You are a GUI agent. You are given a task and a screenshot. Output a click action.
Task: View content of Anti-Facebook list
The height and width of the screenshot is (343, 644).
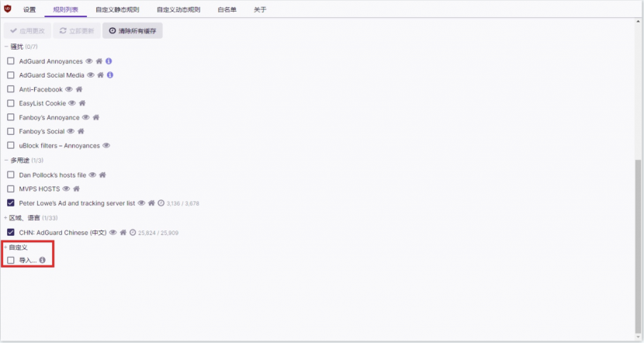click(69, 89)
